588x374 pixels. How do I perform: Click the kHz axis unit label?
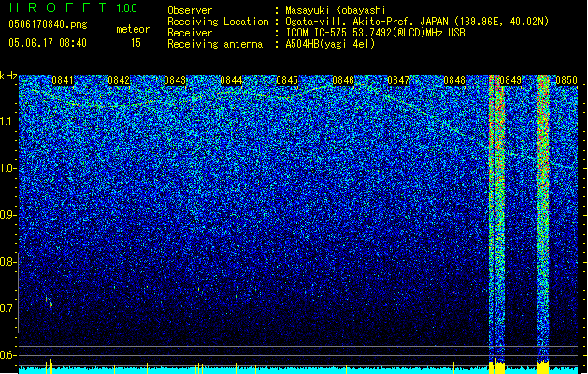[x=8, y=76]
